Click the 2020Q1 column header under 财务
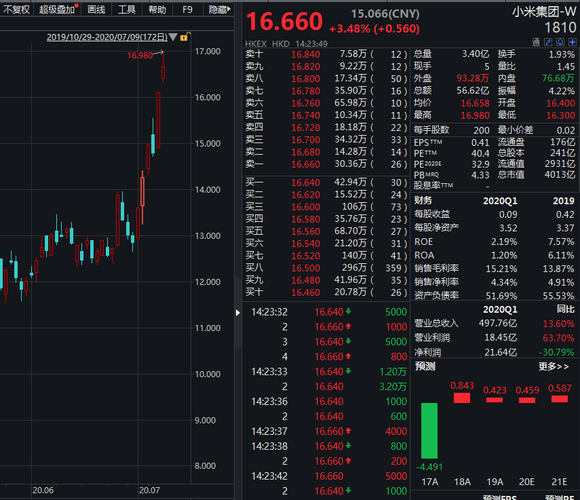The width and height of the screenshot is (580, 500). coord(500,201)
